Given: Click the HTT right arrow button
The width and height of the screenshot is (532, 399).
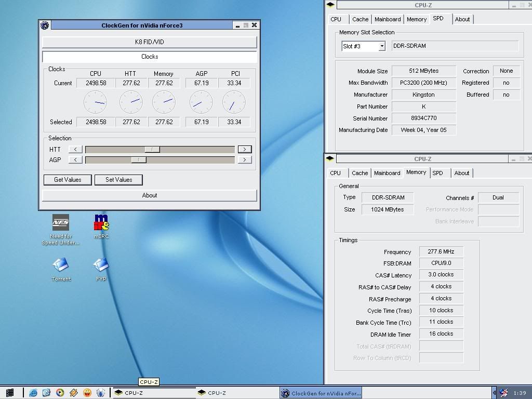Looking at the screenshot, I should click(x=244, y=149).
